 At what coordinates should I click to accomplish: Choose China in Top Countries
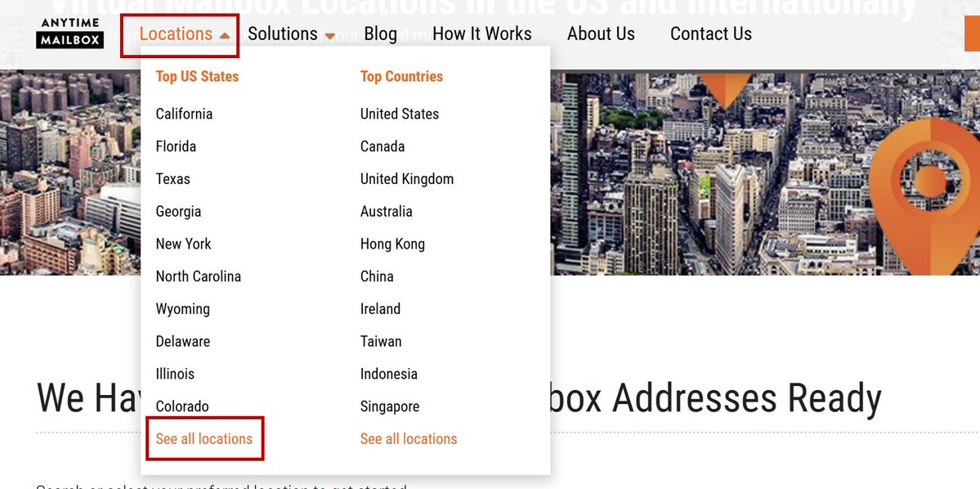point(377,276)
